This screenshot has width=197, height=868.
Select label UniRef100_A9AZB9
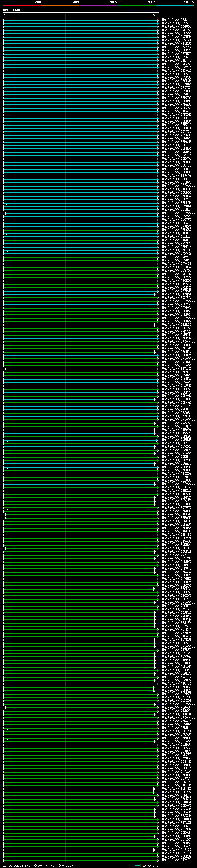(177, 64)
